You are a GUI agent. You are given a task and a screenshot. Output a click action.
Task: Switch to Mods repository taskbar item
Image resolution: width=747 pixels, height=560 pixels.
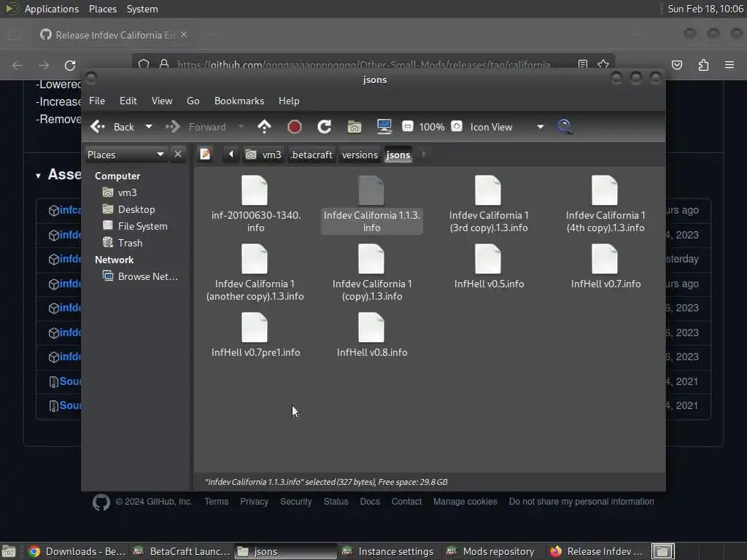491,551
